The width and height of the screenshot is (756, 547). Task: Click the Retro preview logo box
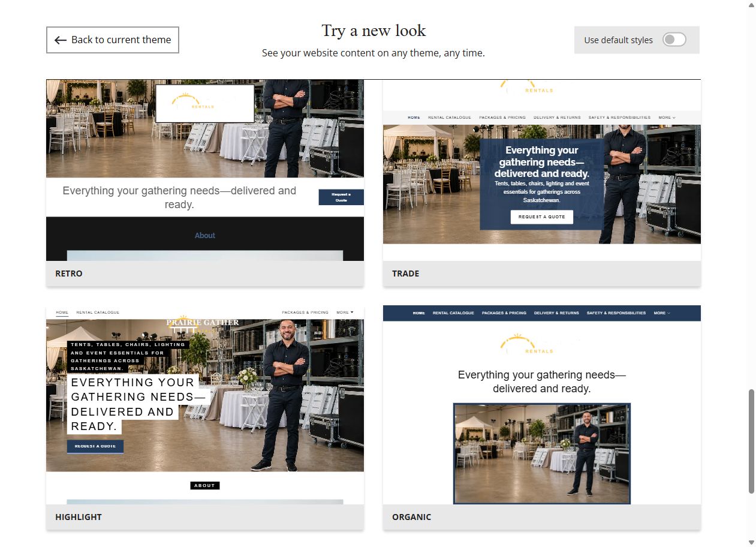coord(204,103)
